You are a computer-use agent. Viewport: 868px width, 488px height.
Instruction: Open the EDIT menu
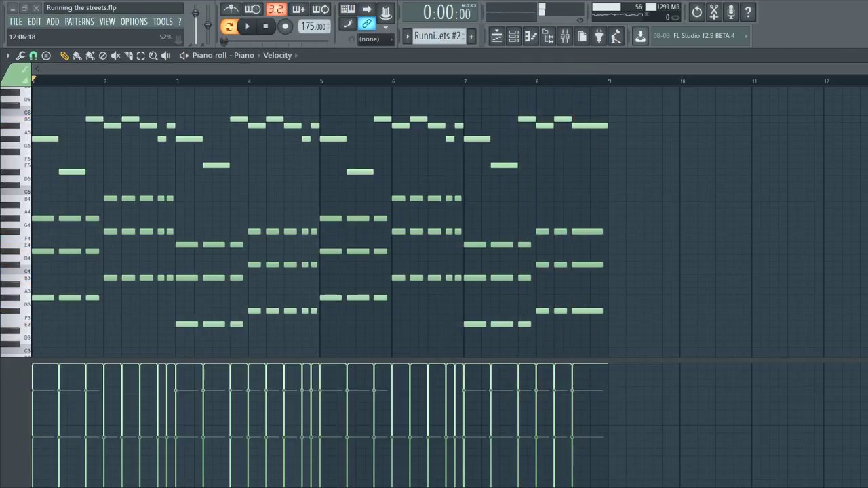(x=34, y=22)
